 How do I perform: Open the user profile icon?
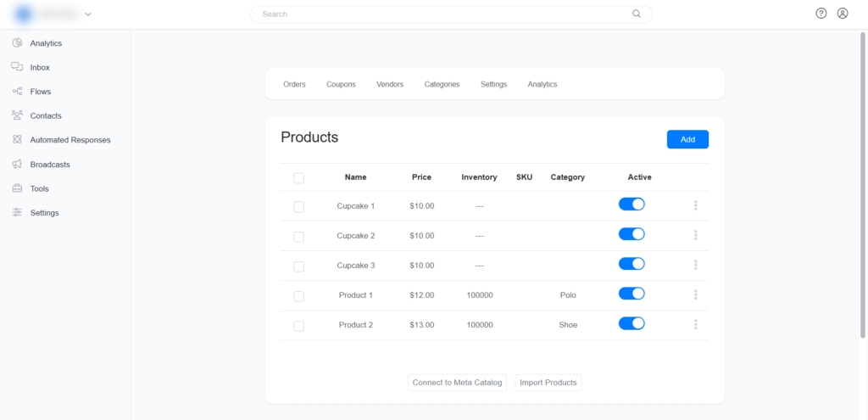843,14
